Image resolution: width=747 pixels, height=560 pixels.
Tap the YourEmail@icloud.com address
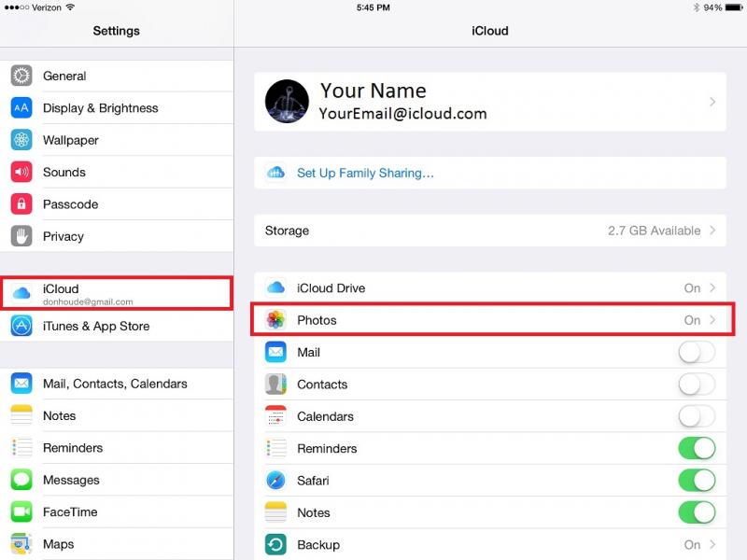[403, 114]
